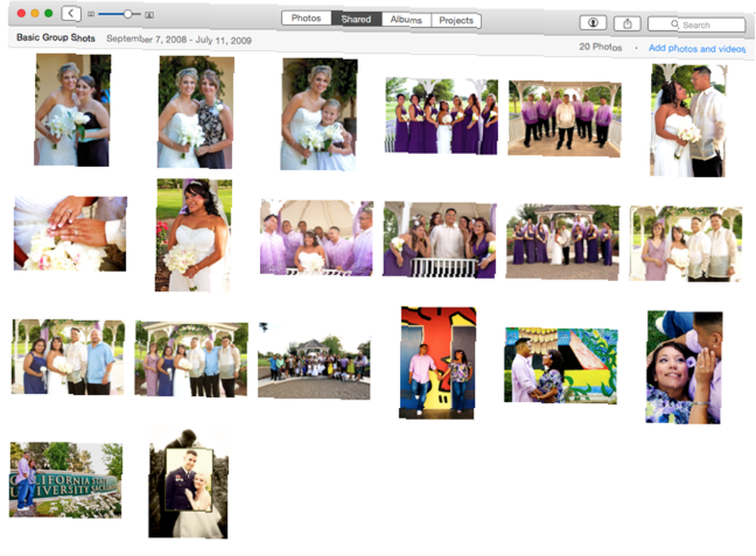756x556 pixels.
Task: Open the people button in the toolbar
Action: pyautogui.click(x=593, y=23)
